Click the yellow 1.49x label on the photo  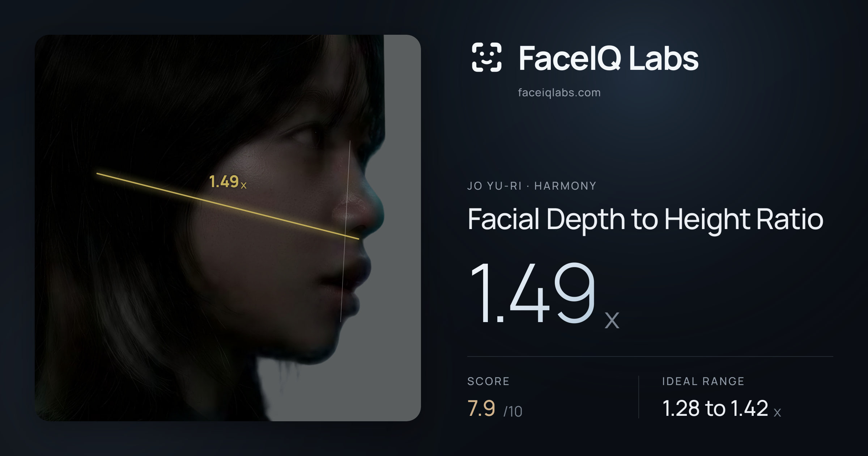click(x=228, y=182)
